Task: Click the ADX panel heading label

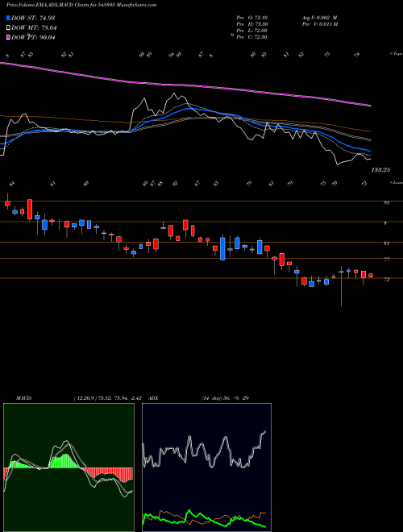Action: (153, 398)
